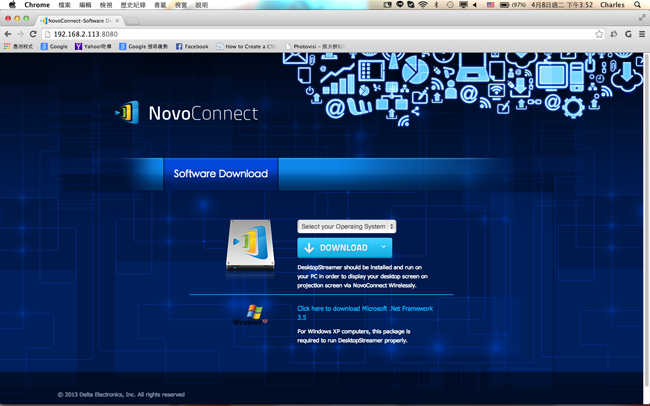
Task: Open Spotlight search magnifier icon
Action: [x=638, y=5]
